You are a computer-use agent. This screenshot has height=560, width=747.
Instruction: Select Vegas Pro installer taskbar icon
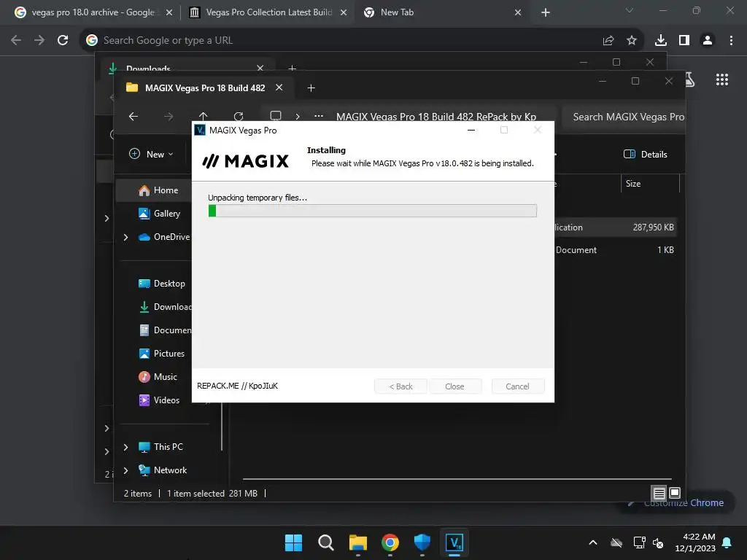(x=454, y=542)
